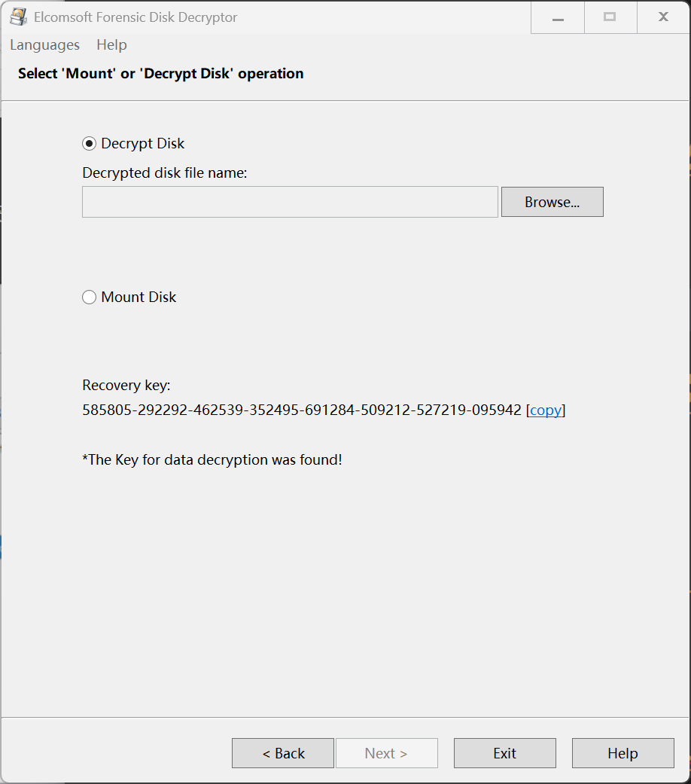Maximize the Forensic Disk Decryptor window

coord(610,17)
